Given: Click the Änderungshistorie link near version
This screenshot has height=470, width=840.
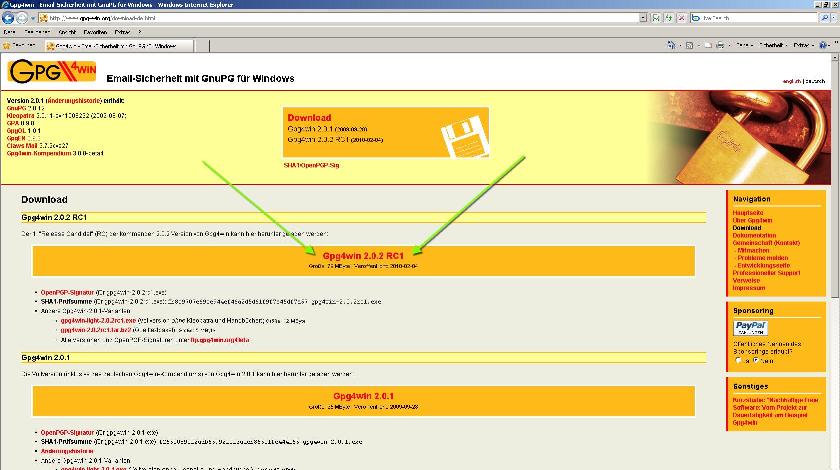Looking at the screenshot, I should (x=74, y=101).
